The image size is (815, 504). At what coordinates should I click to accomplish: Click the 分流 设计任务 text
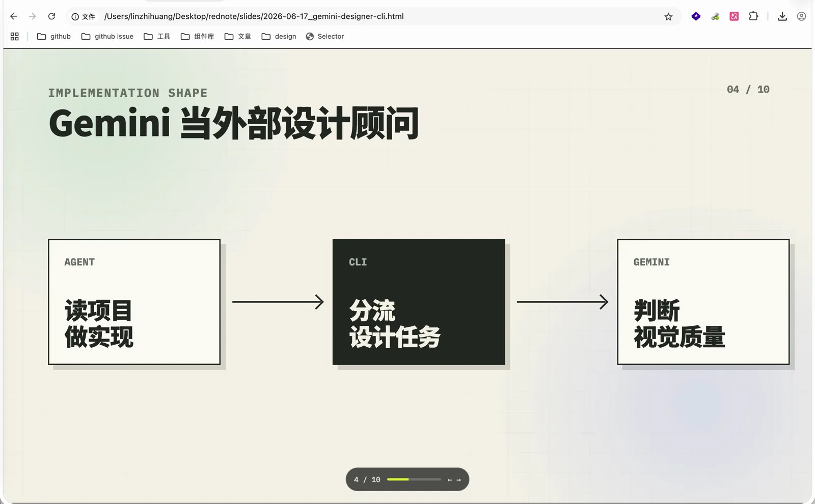pos(395,324)
